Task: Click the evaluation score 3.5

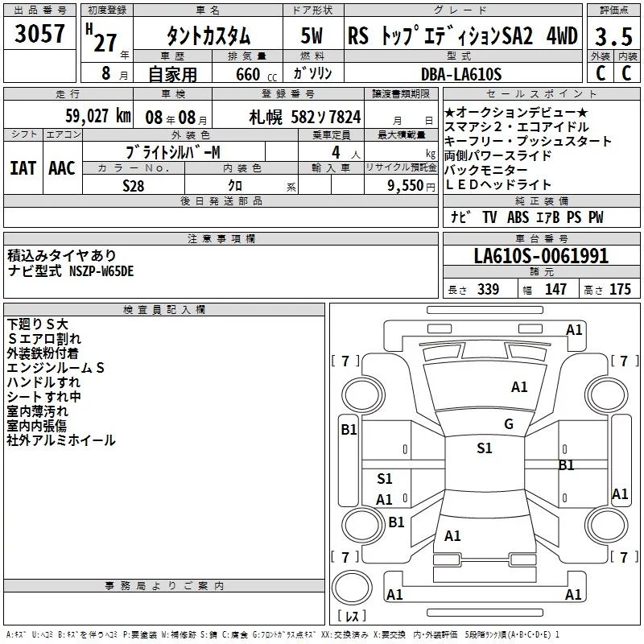Action: click(613, 36)
